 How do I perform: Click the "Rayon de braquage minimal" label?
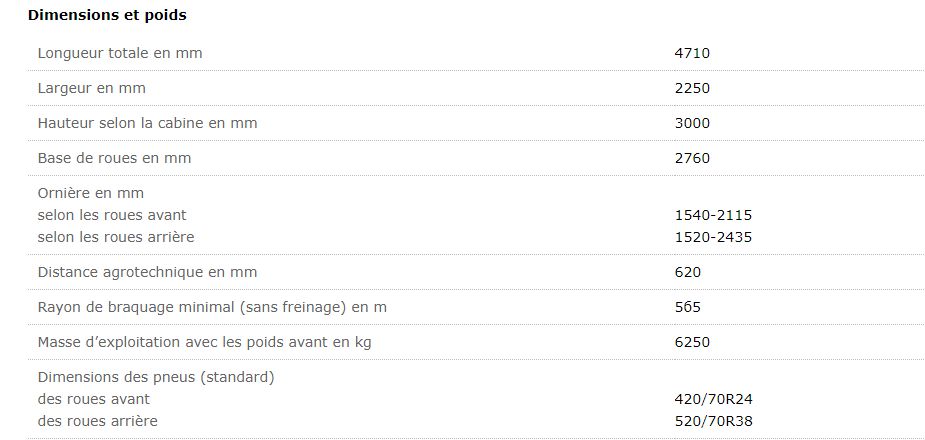pyautogui.click(x=212, y=307)
